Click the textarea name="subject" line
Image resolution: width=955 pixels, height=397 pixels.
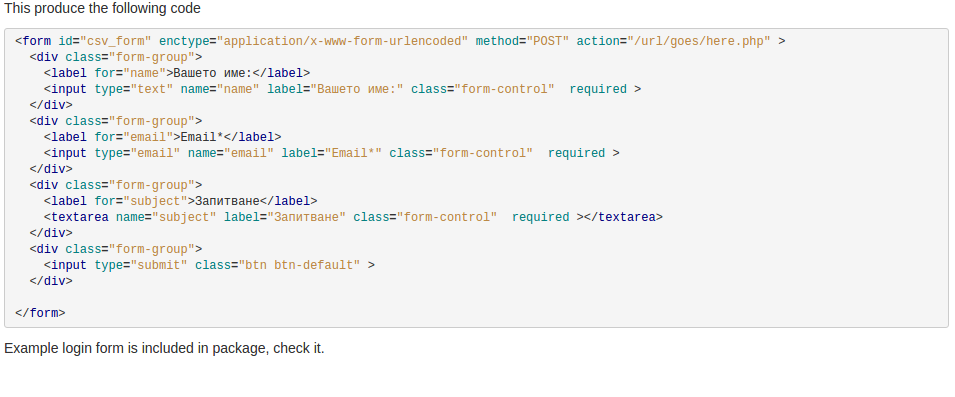pos(353,217)
